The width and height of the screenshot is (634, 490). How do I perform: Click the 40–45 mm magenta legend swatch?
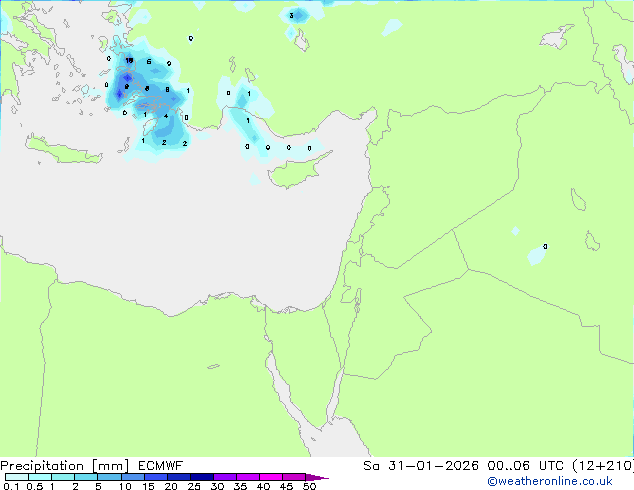[x=271, y=477]
